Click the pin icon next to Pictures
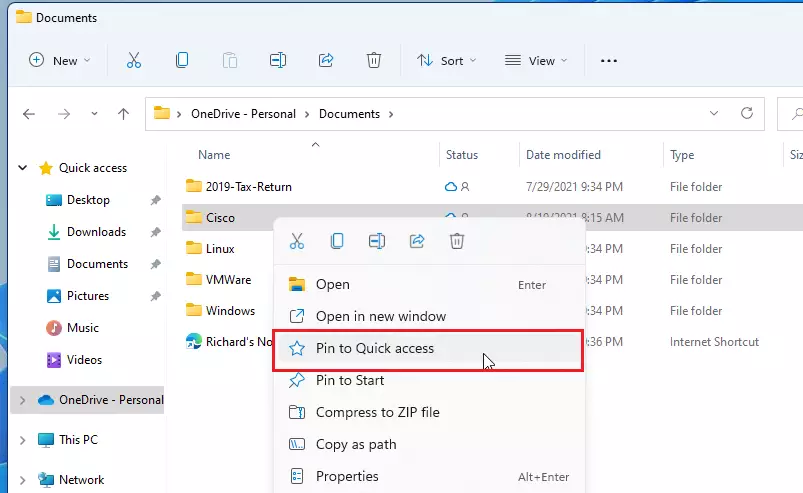 156,296
